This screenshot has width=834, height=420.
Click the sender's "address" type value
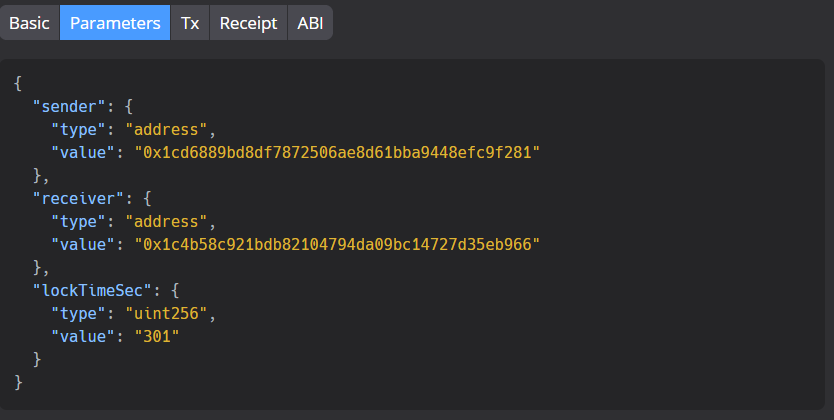168,129
